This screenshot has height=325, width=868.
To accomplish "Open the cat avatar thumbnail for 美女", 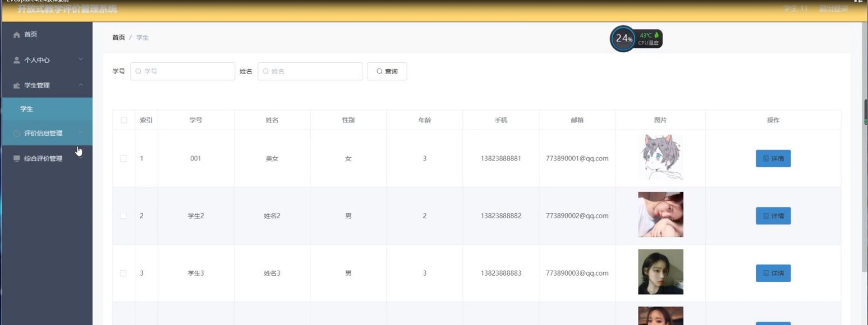I will (660, 158).
